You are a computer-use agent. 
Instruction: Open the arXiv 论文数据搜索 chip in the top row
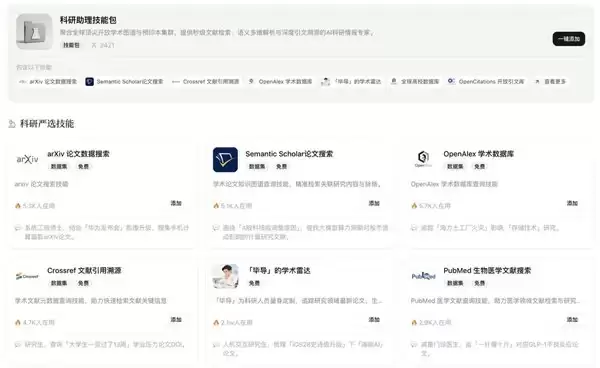(x=48, y=81)
